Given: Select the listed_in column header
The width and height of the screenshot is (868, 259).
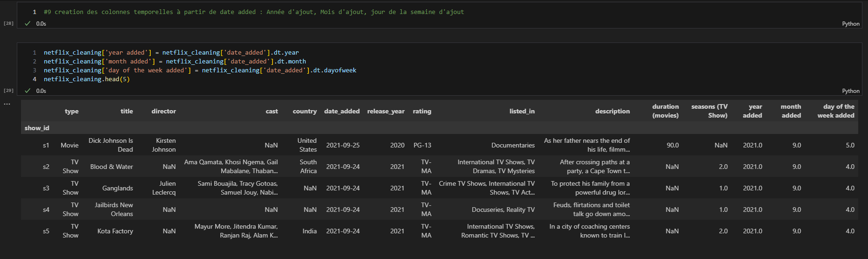Looking at the screenshot, I should [x=522, y=112].
